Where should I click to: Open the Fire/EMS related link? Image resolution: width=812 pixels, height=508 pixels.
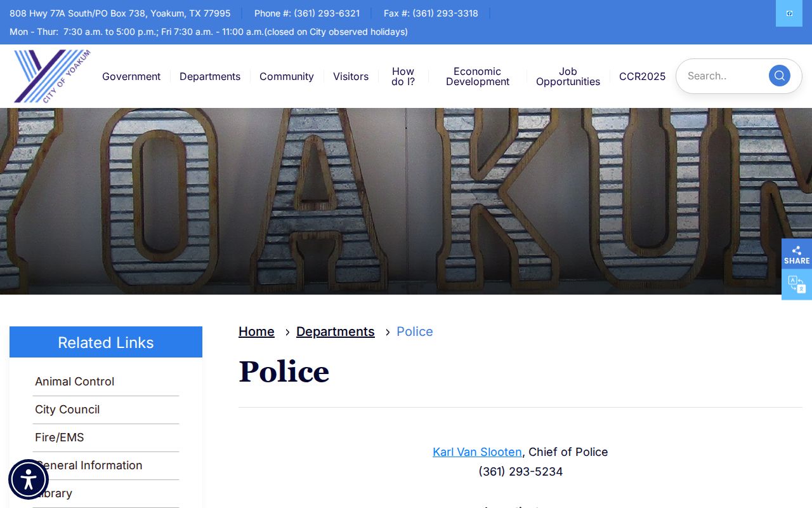[60, 438]
